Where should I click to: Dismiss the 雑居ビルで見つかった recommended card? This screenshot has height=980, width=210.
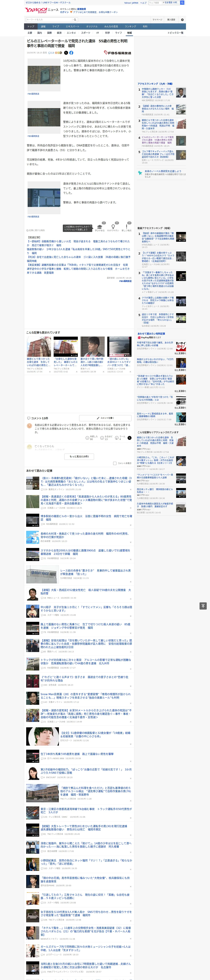pos(50,372)
